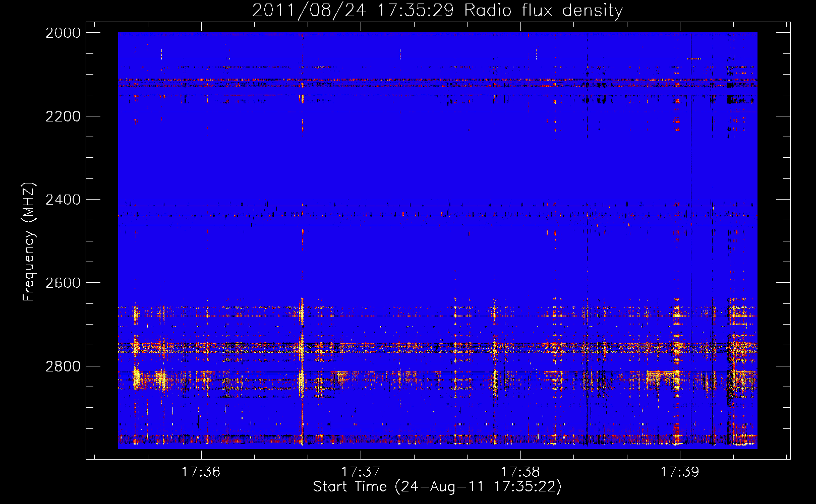Image resolution: width=816 pixels, height=504 pixels.
Task: Select the '2400' frequency axis label
Action: [x=63, y=200]
